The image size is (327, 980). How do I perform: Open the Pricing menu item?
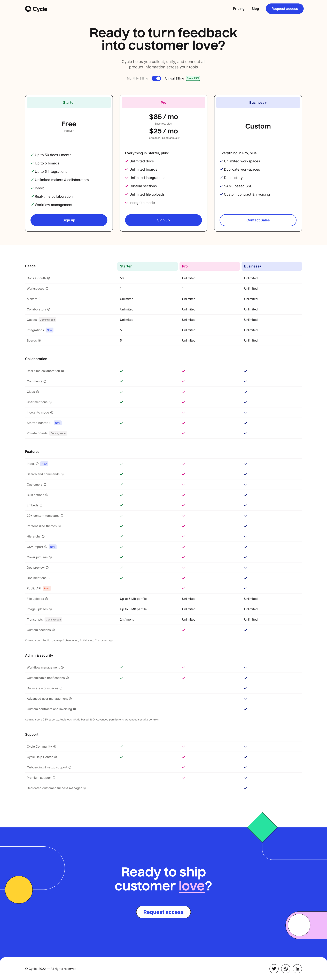pyautogui.click(x=238, y=8)
